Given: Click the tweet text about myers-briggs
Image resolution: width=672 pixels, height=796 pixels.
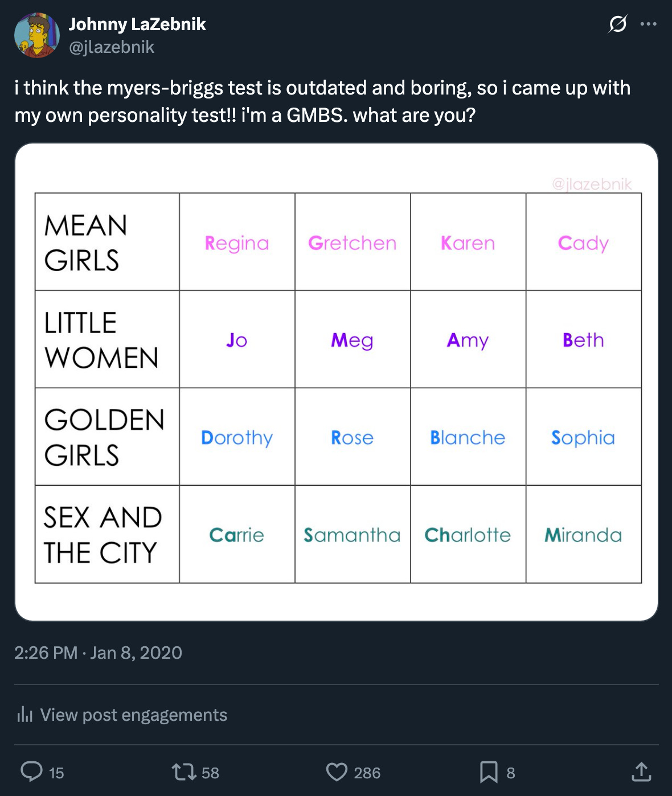Looking at the screenshot, I should 322,101.
